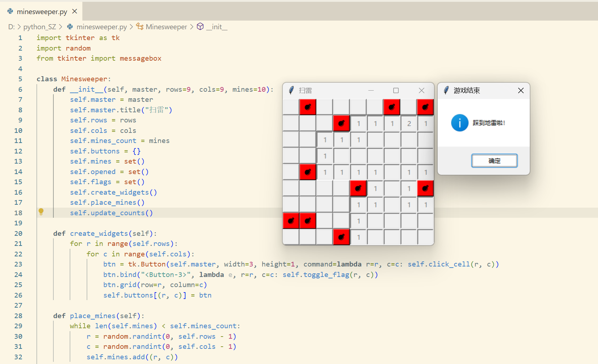Click 'def place_mines(self):' line
Viewport: 598px width, 364px height.
99,316
